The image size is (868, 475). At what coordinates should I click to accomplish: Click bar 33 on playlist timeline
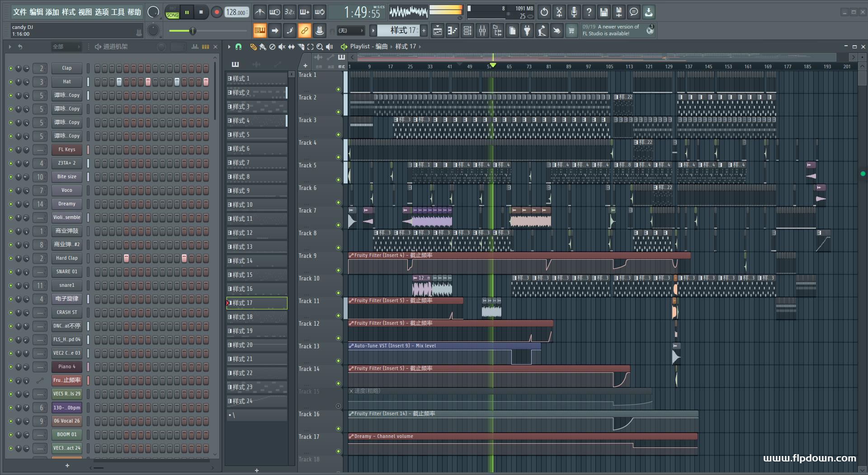(429, 66)
